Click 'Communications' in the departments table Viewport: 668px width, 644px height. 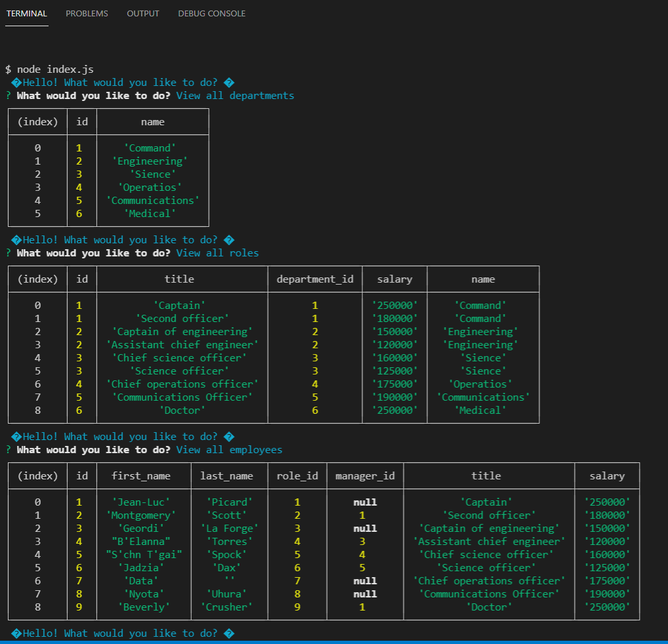click(153, 201)
